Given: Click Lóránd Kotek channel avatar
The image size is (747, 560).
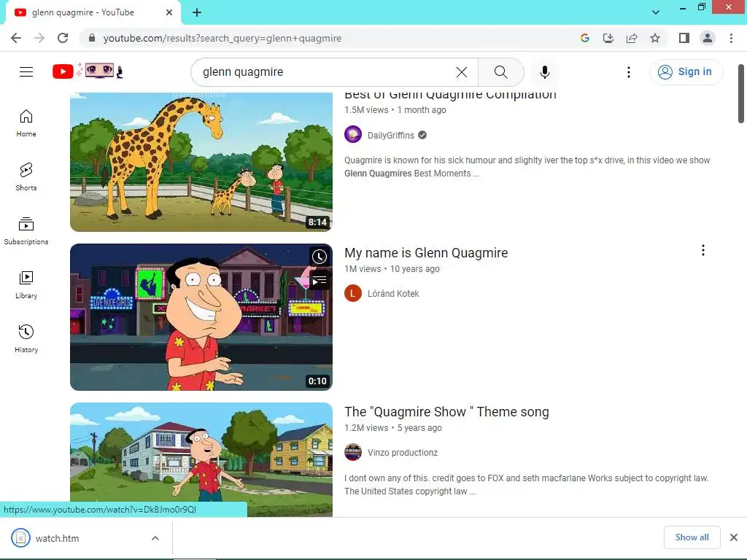Looking at the screenshot, I should (353, 293).
